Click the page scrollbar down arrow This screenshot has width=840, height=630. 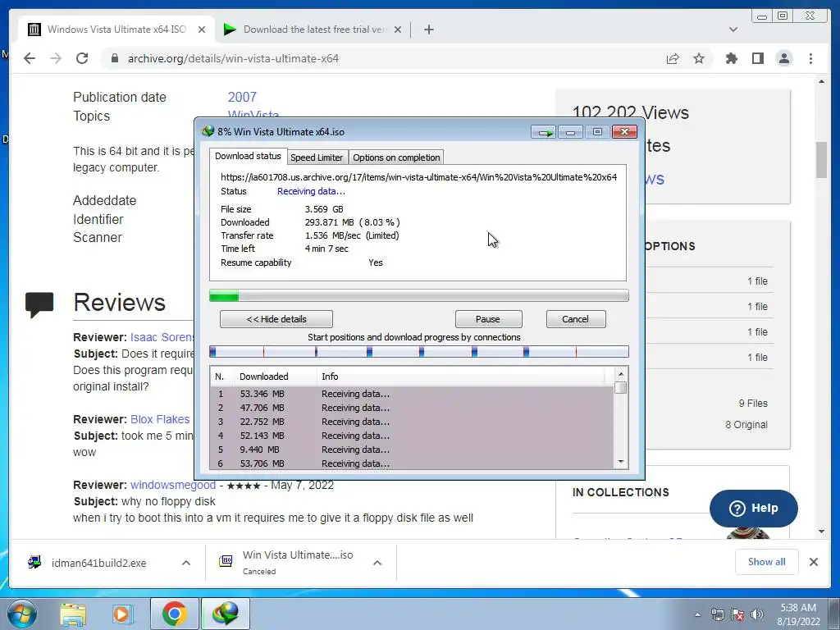(x=821, y=532)
